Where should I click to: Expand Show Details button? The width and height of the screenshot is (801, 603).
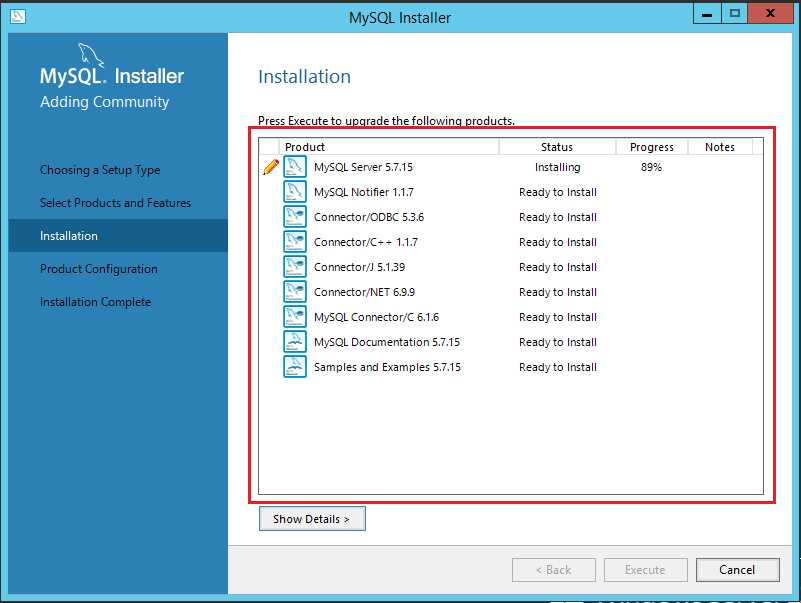(312, 519)
